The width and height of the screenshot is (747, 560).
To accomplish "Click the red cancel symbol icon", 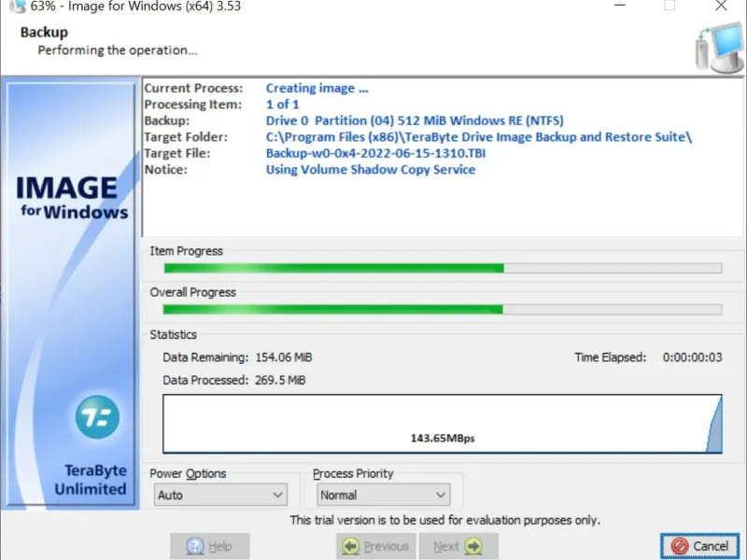I will tap(680, 546).
